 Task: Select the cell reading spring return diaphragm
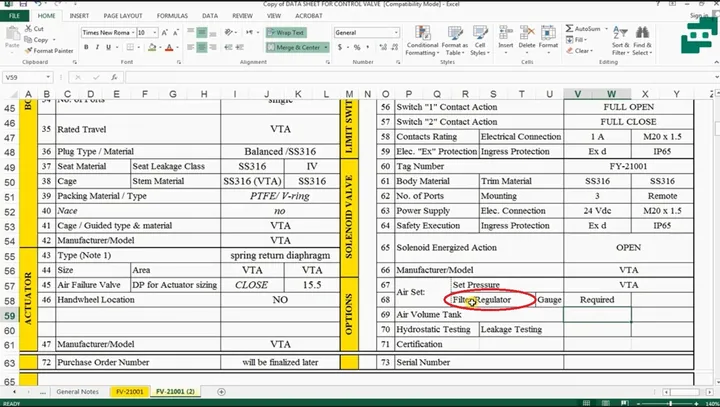tap(280, 255)
